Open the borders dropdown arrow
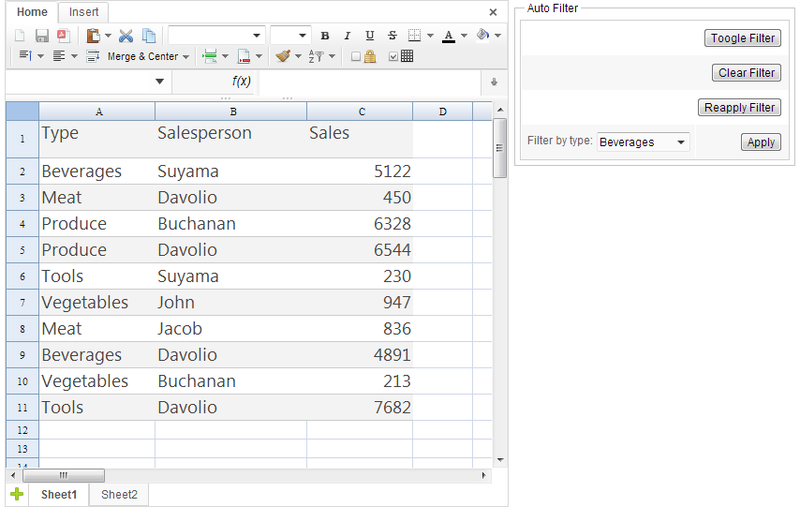 pos(430,35)
